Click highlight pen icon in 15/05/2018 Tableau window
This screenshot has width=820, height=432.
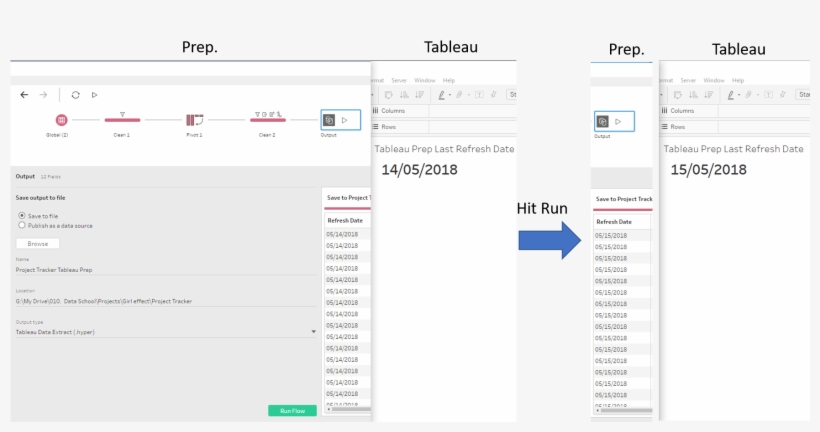(731, 95)
